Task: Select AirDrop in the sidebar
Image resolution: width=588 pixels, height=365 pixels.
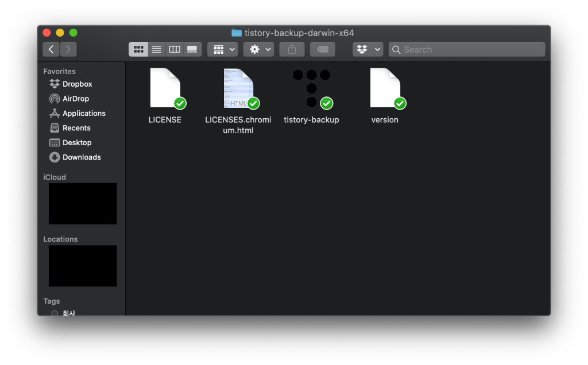Action: 75,99
